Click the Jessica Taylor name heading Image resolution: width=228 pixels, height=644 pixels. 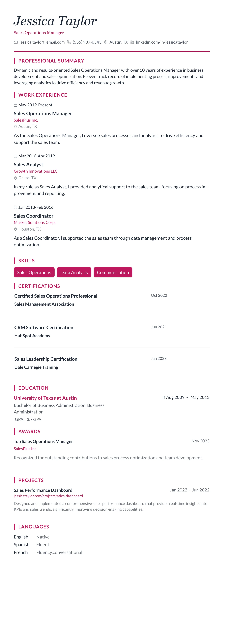click(55, 21)
